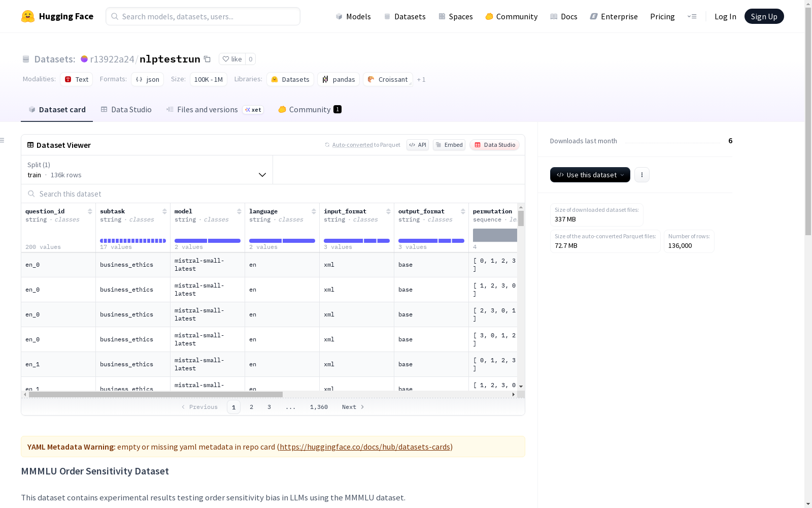This screenshot has width=812, height=508.
Task: Go to page 3 of the dataset
Action: 269,407
